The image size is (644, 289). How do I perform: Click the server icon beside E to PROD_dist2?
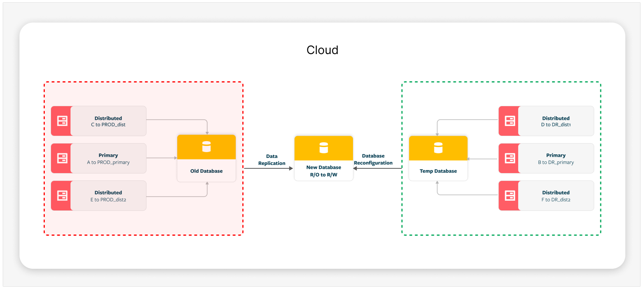(62, 196)
